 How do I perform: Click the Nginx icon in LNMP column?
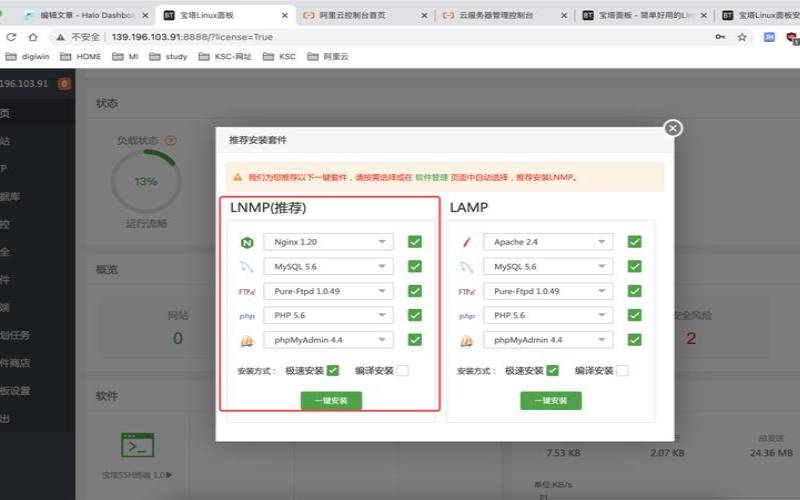pos(247,242)
